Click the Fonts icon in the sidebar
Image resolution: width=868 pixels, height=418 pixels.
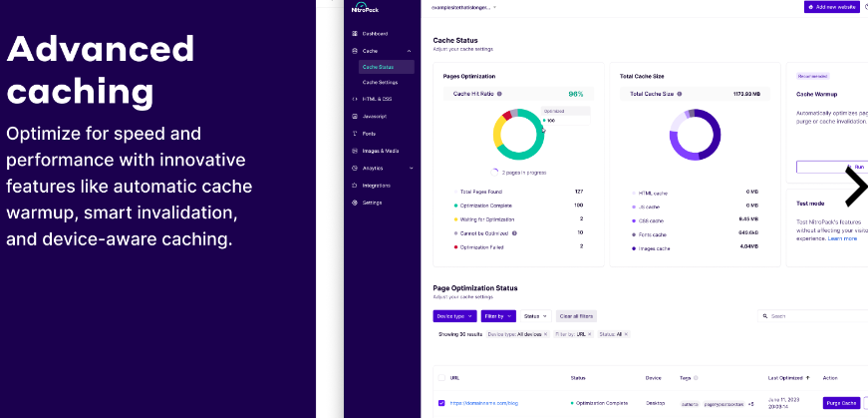point(355,133)
